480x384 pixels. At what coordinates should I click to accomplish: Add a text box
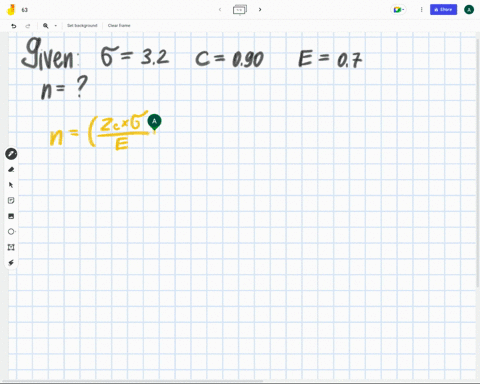11,247
